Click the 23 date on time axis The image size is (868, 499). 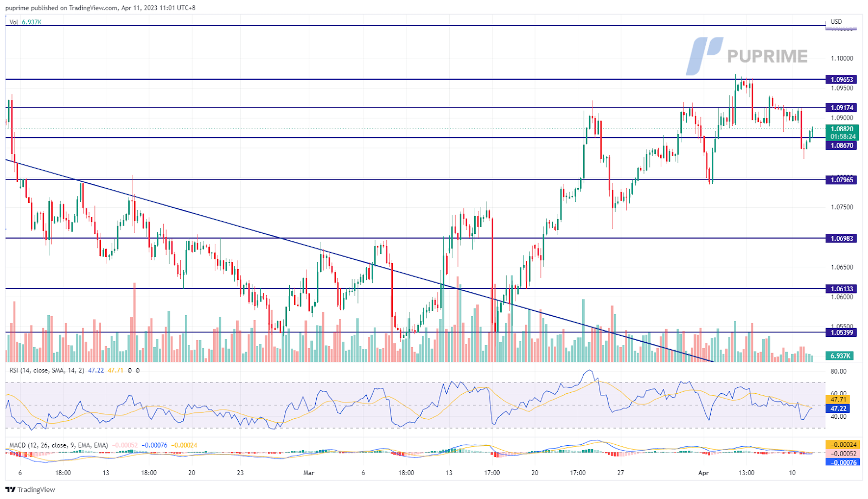[240, 473]
